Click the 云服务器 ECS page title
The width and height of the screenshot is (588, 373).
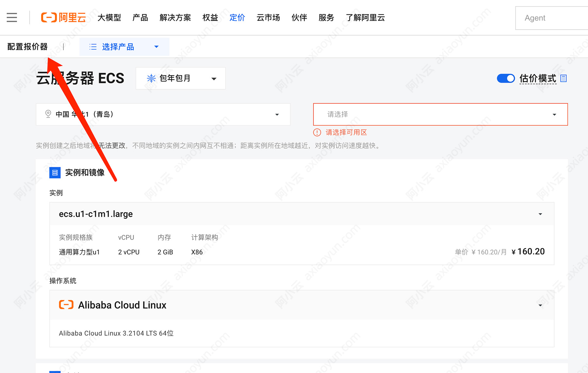click(80, 78)
